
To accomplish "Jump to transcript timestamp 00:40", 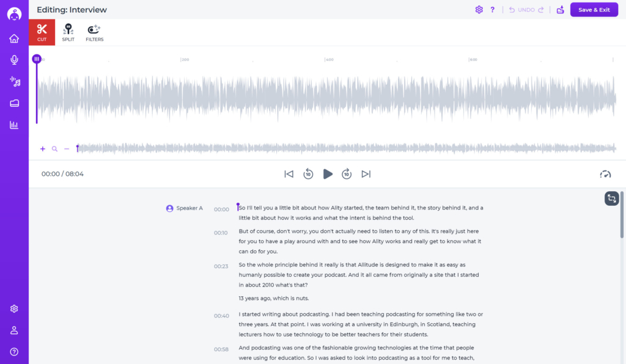I will (221, 316).
